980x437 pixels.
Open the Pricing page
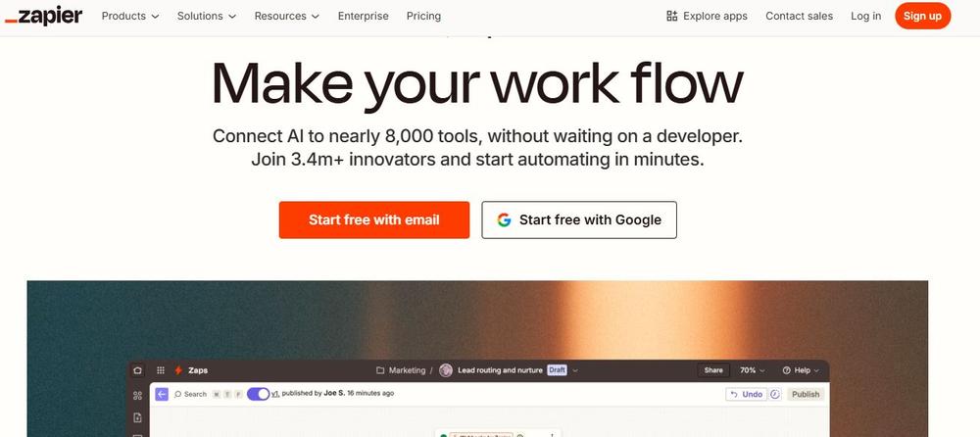[x=423, y=16]
